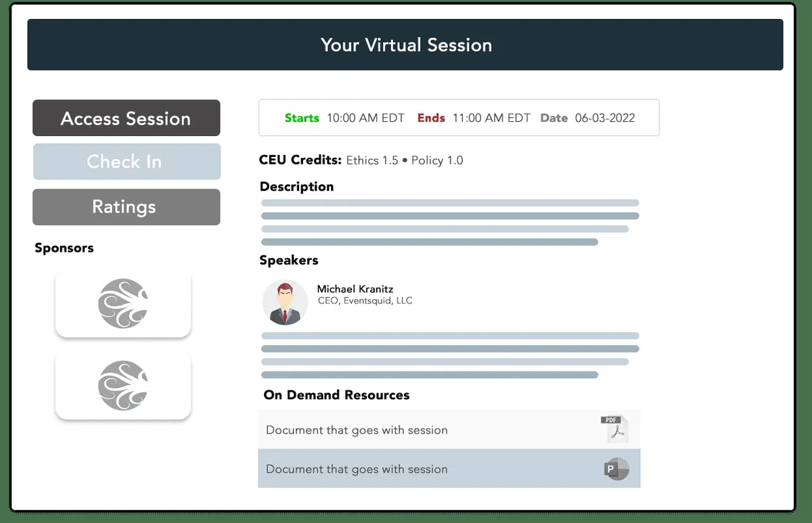Click the Description heading
This screenshot has height=523, width=812.
point(296,187)
